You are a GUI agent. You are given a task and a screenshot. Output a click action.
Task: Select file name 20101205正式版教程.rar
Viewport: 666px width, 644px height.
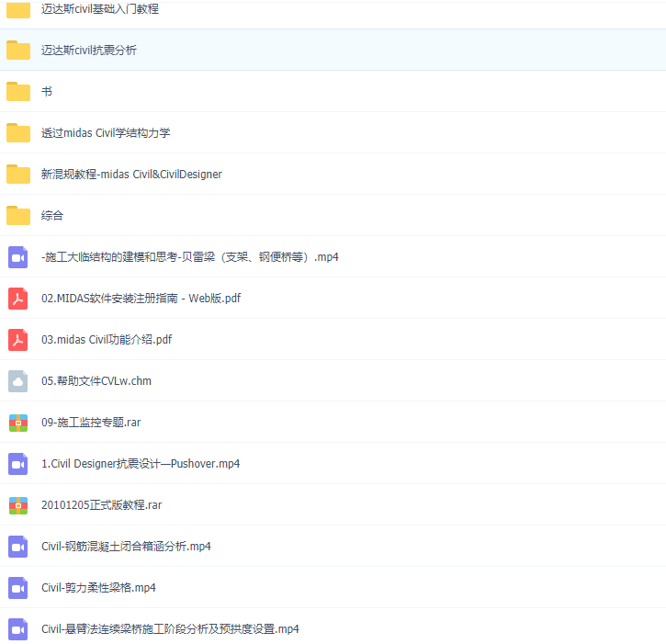(x=102, y=504)
